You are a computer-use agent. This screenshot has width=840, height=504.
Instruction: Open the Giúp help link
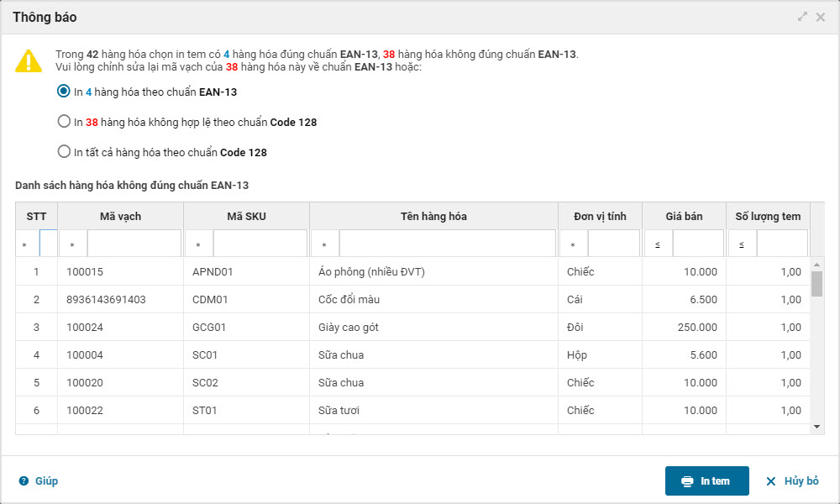pos(46,481)
